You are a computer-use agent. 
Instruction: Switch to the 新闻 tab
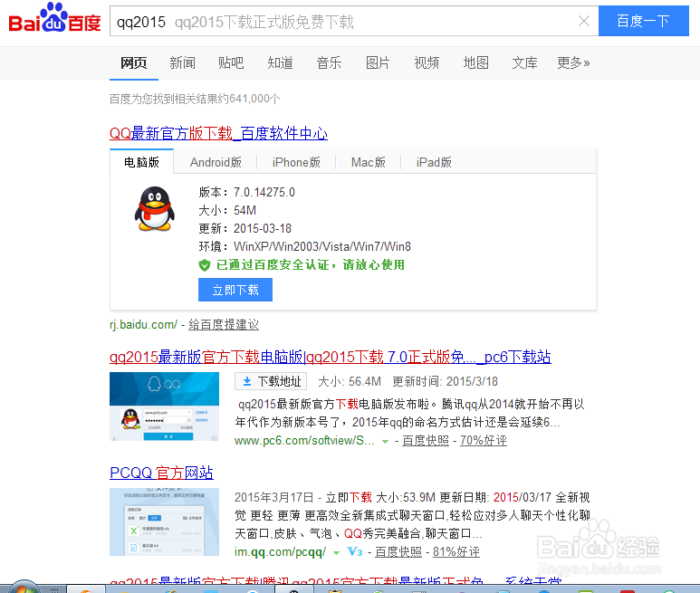pyautogui.click(x=182, y=62)
